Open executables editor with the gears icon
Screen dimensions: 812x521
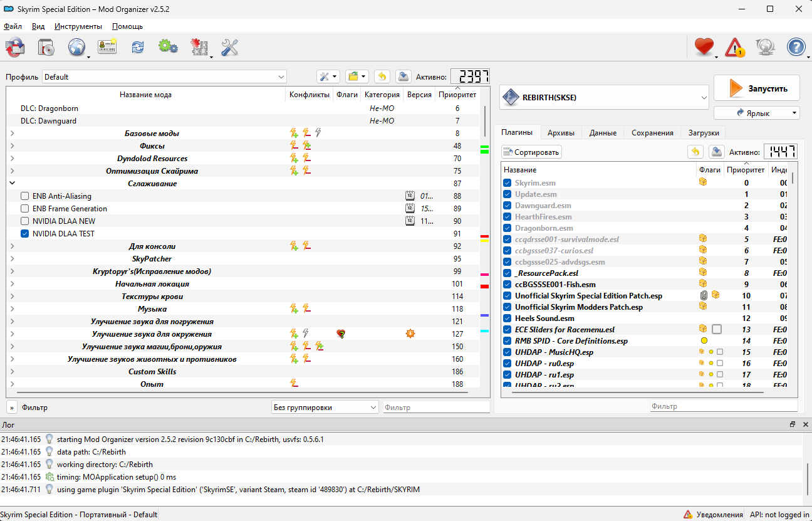[x=168, y=46]
